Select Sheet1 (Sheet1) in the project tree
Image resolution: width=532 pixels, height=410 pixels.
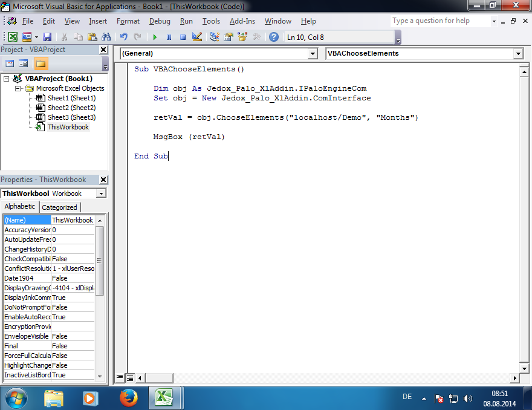click(x=71, y=98)
